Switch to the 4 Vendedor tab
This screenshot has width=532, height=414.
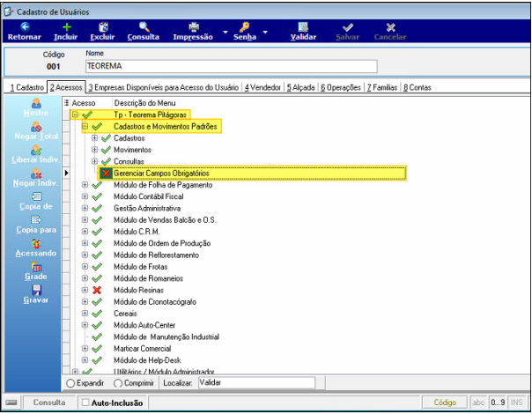[262, 87]
